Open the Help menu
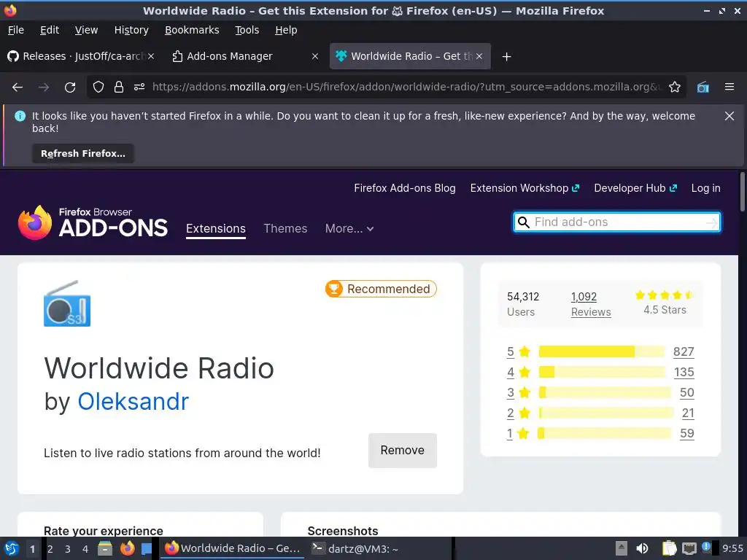 286,30
